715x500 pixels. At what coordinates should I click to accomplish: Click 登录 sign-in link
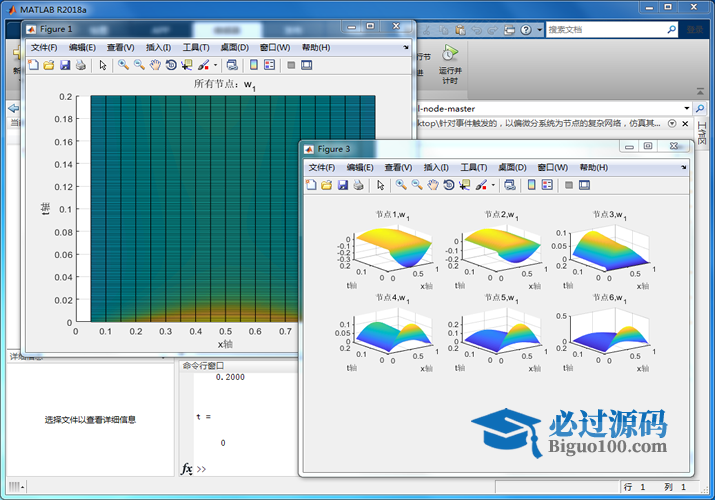point(695,30)
